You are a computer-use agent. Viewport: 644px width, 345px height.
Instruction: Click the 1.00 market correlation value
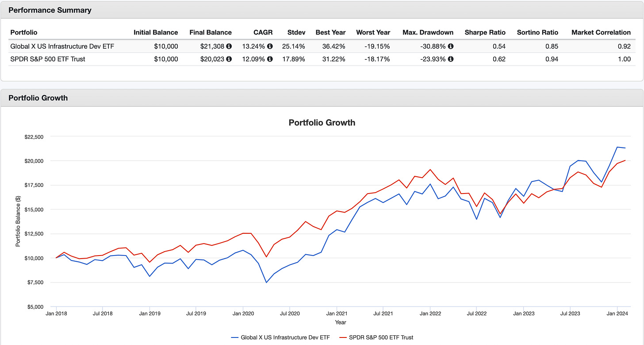pyautogui.click(x=625, y=59)
